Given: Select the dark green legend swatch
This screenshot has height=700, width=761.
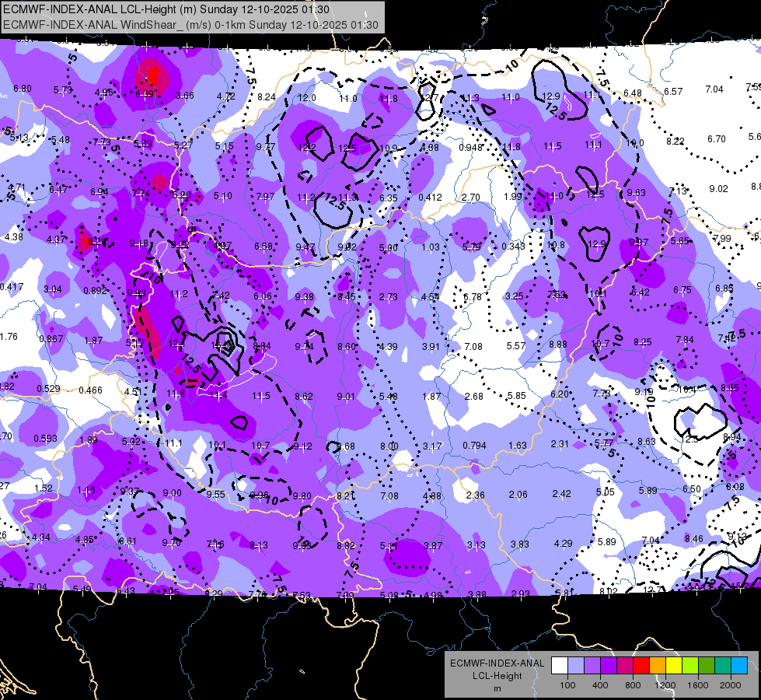Looking at the screenshot, I should click(707, 666).
